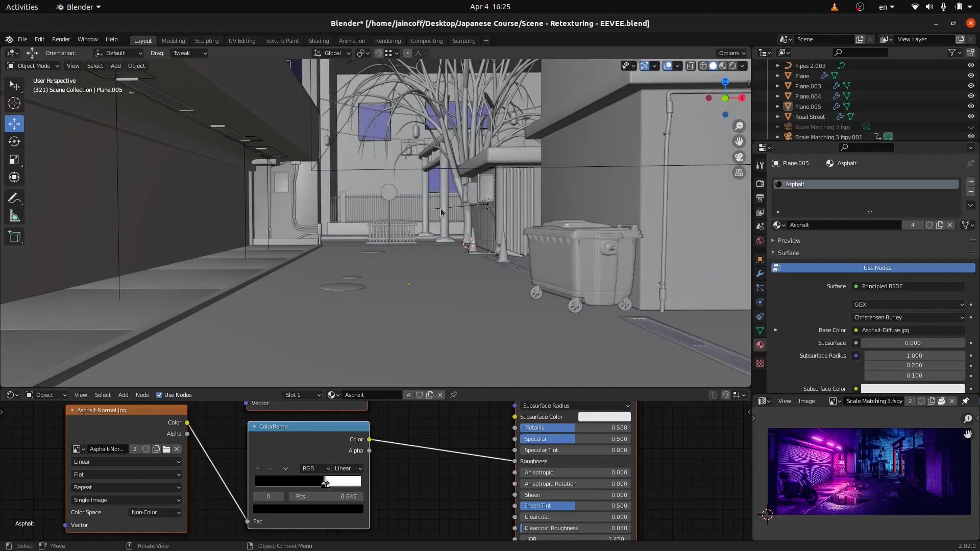Activate the Rotate tool
The width and height of the screenshot is (980, 551).
pos(14,141)
